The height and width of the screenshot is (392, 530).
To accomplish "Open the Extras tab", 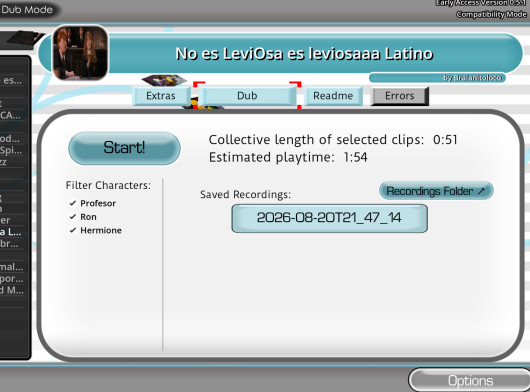I will 161,96.
